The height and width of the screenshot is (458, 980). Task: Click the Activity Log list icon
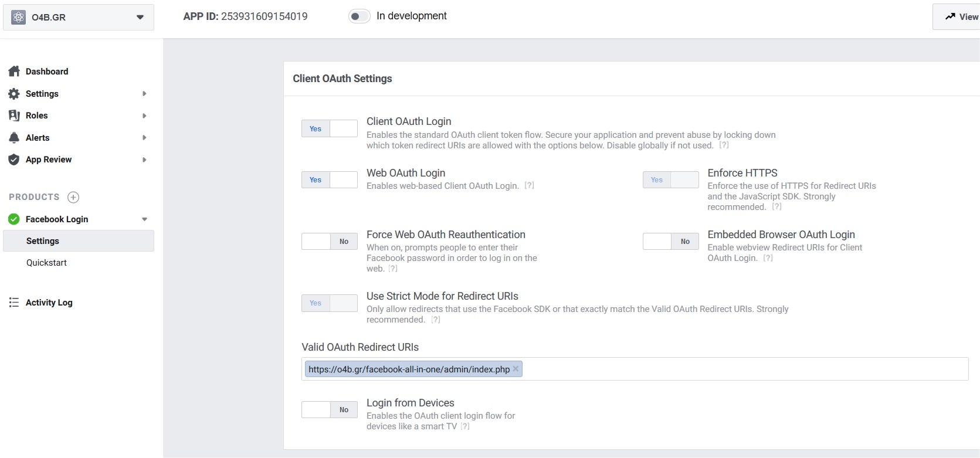(14, 303)
